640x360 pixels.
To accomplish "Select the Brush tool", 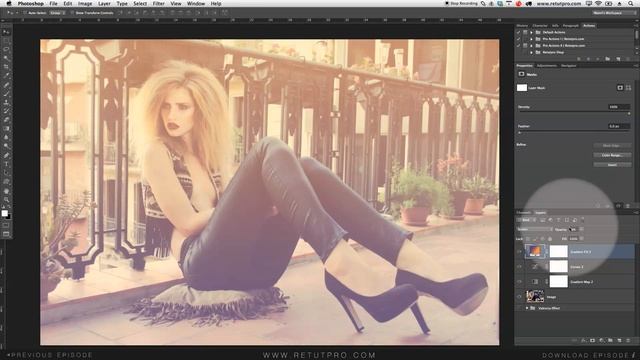I will point(6,93).
